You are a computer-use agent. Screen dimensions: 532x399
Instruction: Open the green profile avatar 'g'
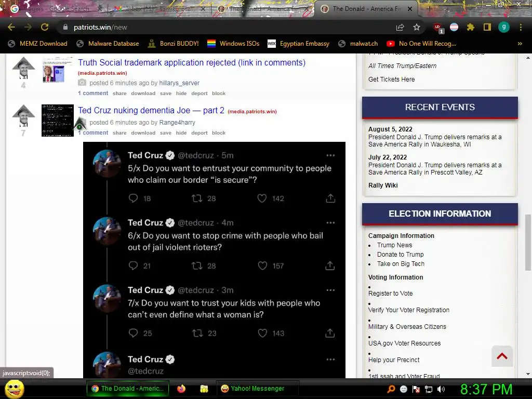504,27
